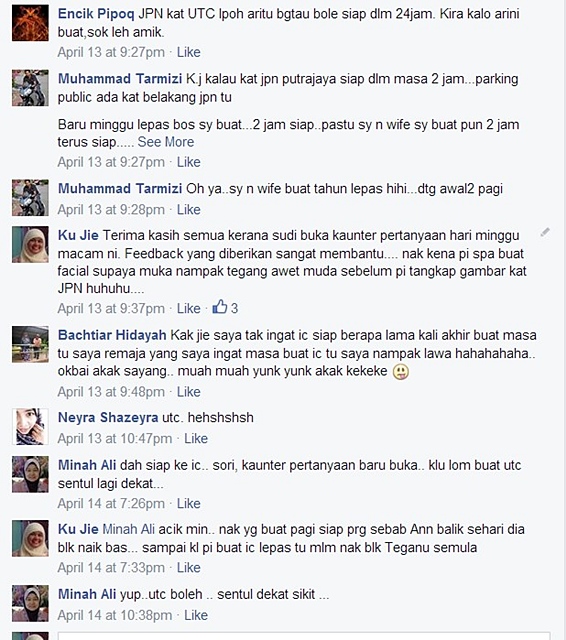566x640 pixels.
Task: Like Encik Pipoq's comment
Action: point(189,52)
